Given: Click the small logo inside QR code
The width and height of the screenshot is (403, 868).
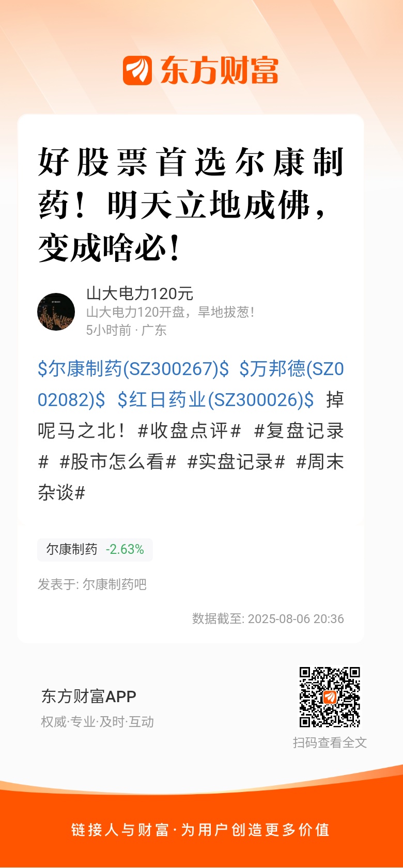Looking at the screenshot, I should pyautogui.click(x=330, y=697).
